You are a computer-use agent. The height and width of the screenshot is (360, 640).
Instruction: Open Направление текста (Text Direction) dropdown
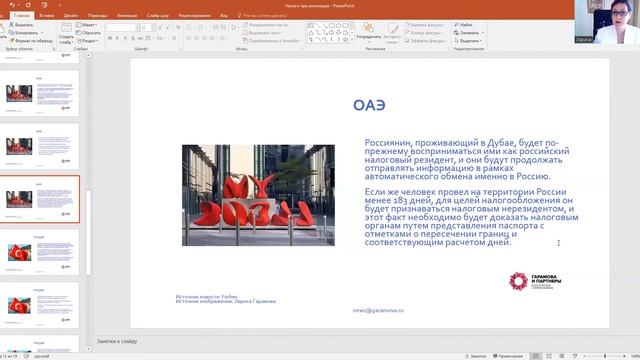(x=266, y=25)
